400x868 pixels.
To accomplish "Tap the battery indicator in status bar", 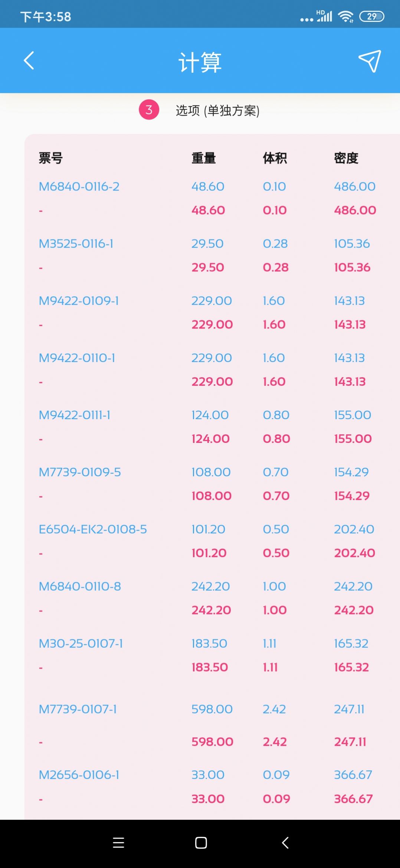I will (372, 16).
